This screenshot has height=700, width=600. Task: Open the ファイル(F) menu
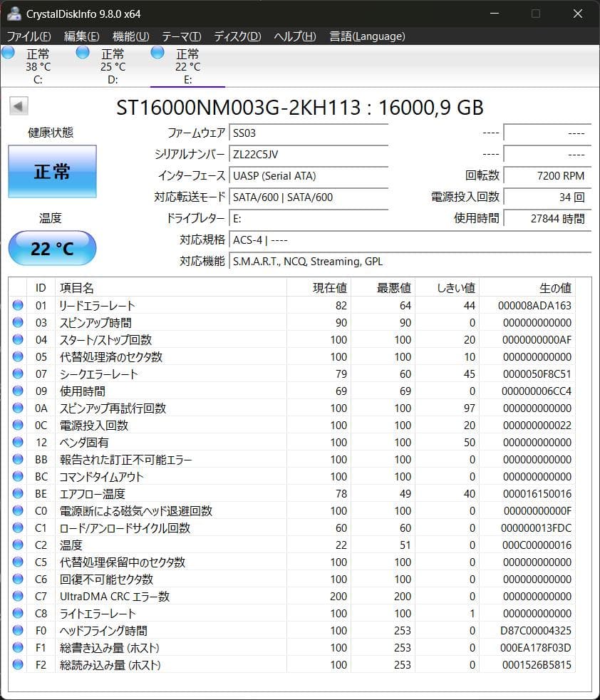pyautogui.click(x=29, y=36)
